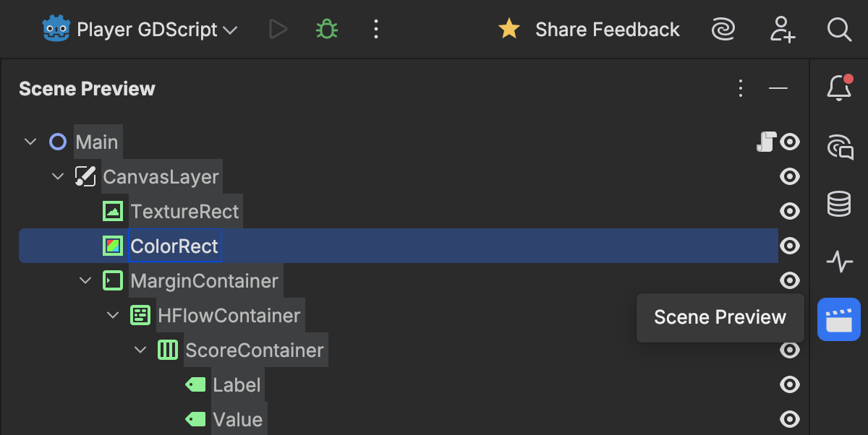Viewport: 868px width, 435px height.
Task: Open the Scene Preview panel options menu
Action: [740, 88]
